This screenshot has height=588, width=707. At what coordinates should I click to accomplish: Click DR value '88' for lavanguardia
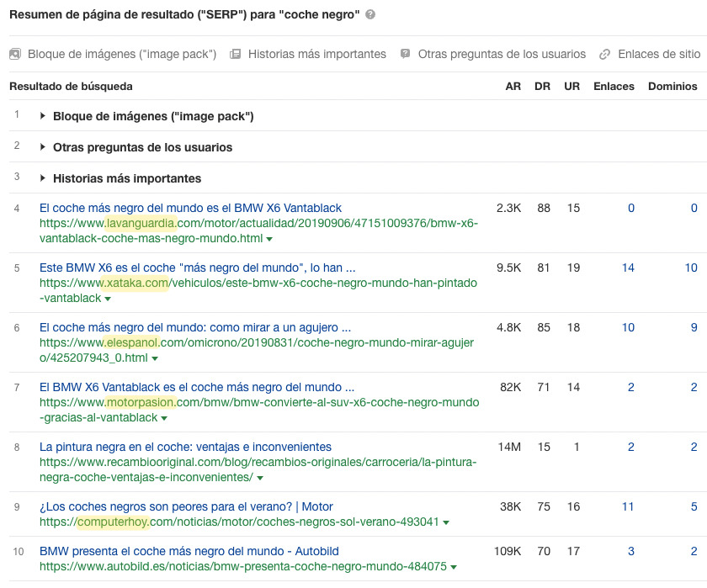pos(544,208)
